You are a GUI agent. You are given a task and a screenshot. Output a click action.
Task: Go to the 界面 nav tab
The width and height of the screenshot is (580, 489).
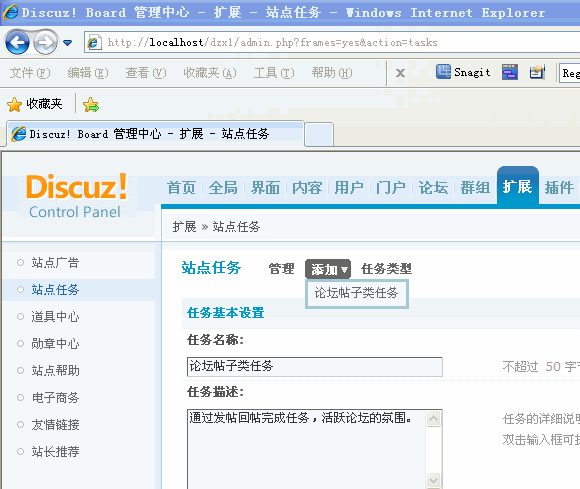pos(265,188)
